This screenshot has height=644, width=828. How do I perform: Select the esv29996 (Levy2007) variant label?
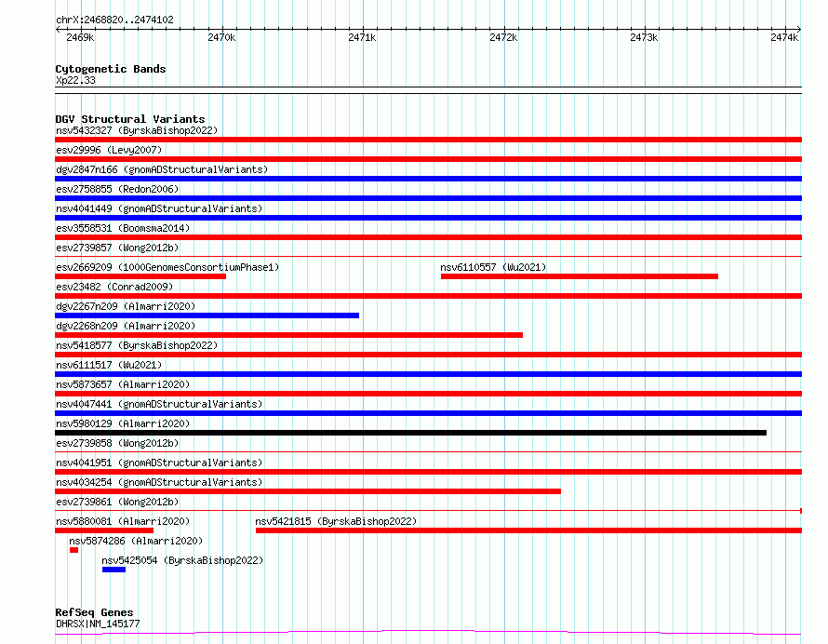tap(109, 150)
